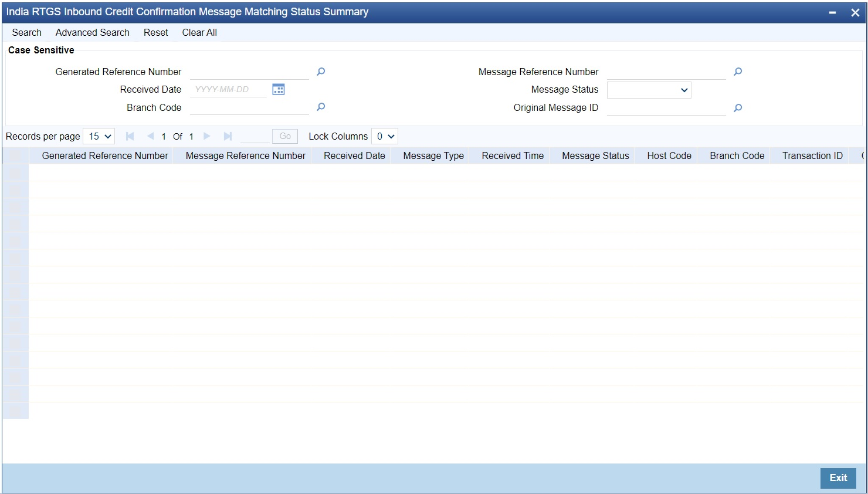Focus the Generated Reference Number field

click(249, 72)
